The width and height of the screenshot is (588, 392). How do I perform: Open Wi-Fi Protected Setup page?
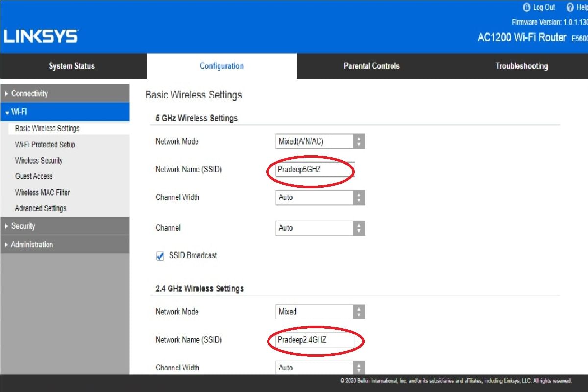pyautogui.click(x=45, y=145)
